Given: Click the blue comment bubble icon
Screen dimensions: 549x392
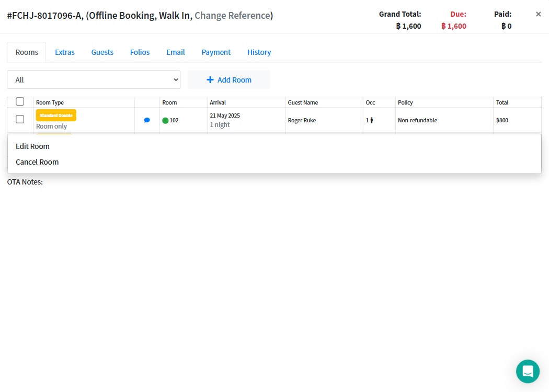Looking at the screenshot, I should pos(147,120).
